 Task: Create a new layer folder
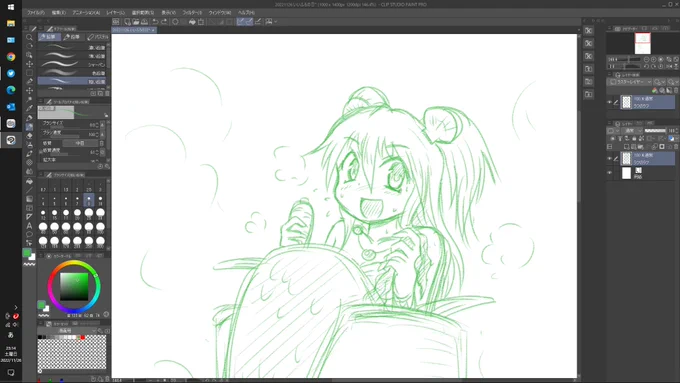pos(641,147)
